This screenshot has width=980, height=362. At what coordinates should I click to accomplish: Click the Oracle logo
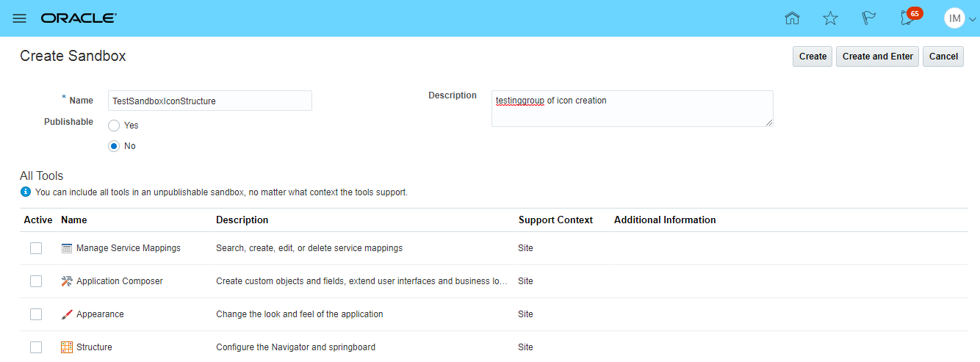[79, 18]
